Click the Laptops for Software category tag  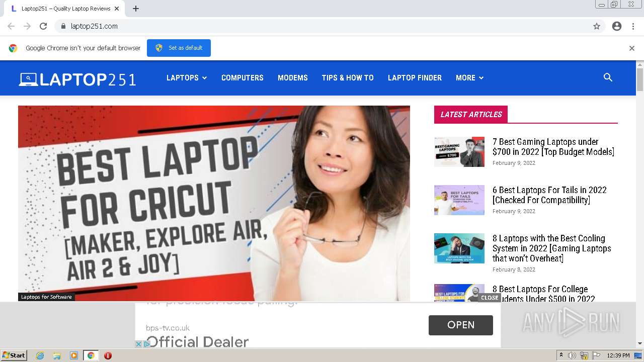coord(46,297)
